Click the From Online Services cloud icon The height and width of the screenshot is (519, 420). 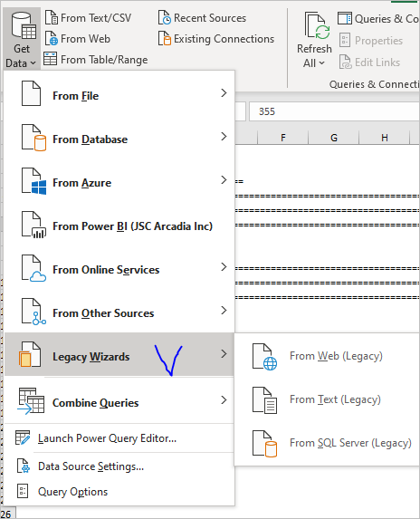(x=33, y=268)
